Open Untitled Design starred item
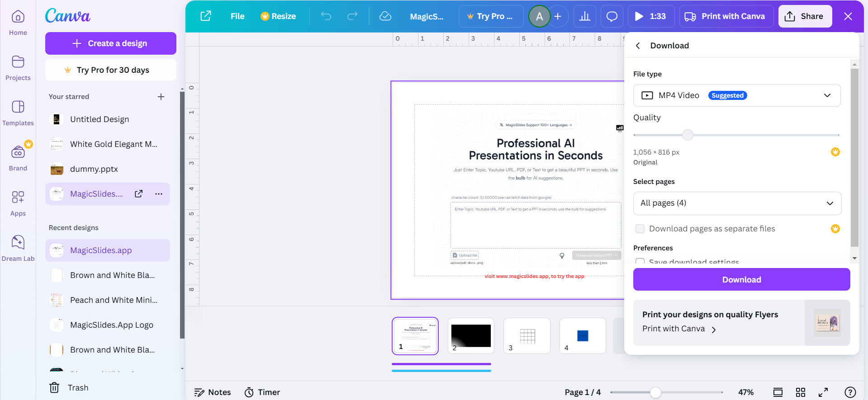Viewport: 868px width, 400px height. [108, 119]
